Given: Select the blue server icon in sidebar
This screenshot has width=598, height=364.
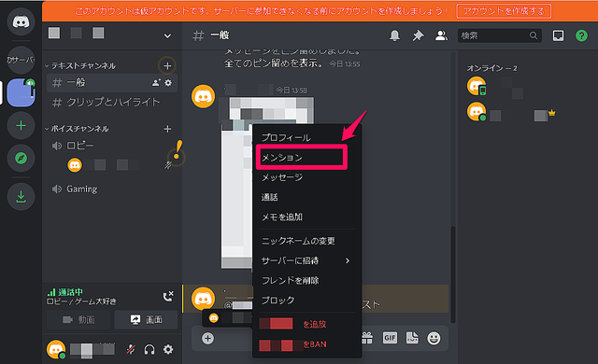Looking at the screenshot, I should (x=21, y=92).
